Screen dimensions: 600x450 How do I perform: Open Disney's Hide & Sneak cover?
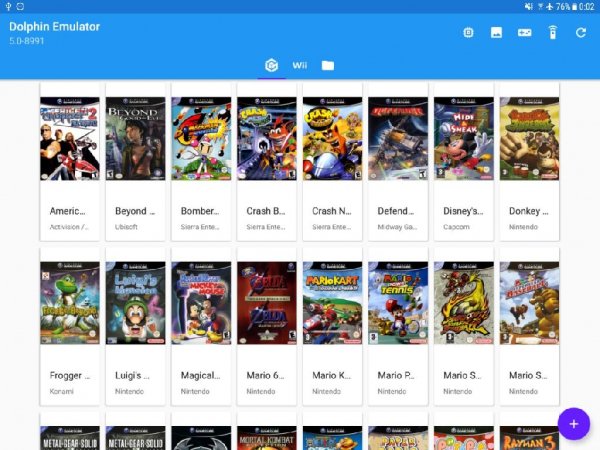click(464, 139)
